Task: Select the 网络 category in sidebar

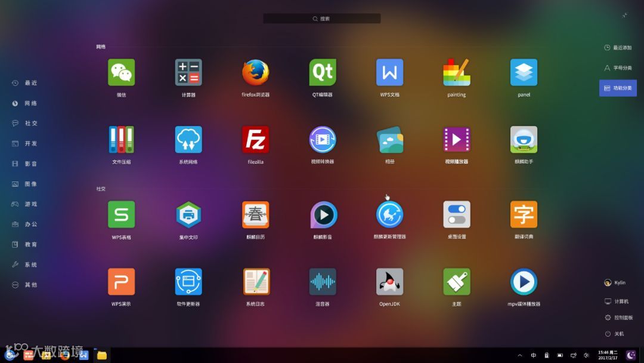Action: [x=24, y=103]
